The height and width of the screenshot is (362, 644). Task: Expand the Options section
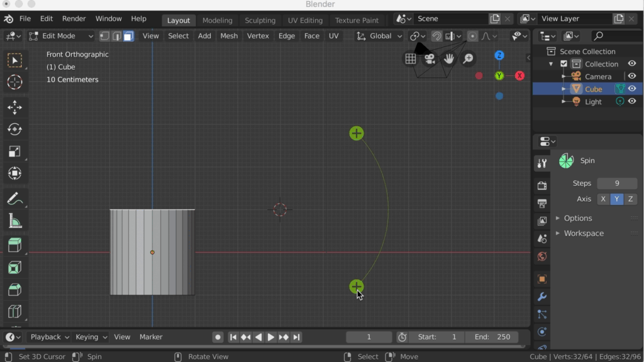577,218
